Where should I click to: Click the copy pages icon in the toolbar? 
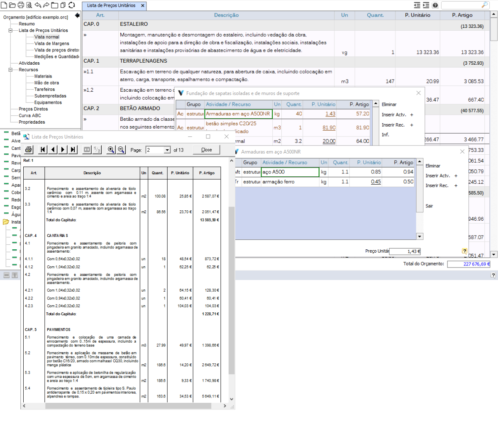(63, 5)
